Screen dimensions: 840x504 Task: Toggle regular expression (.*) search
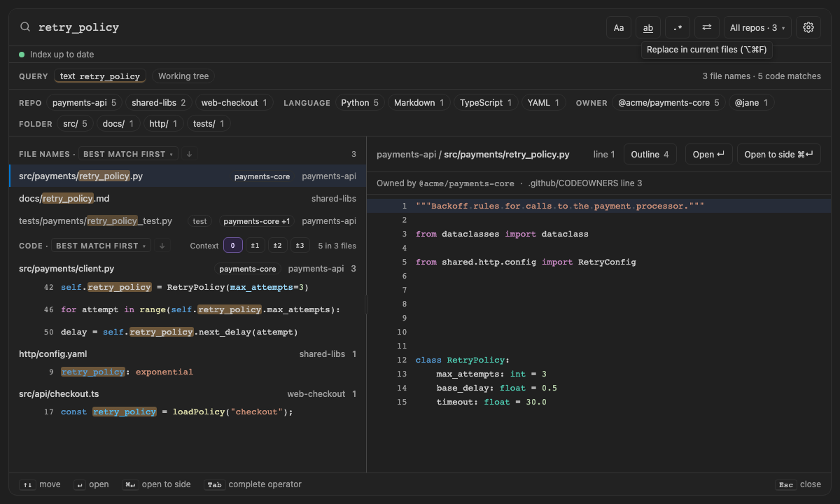click(x=678, y=27)
